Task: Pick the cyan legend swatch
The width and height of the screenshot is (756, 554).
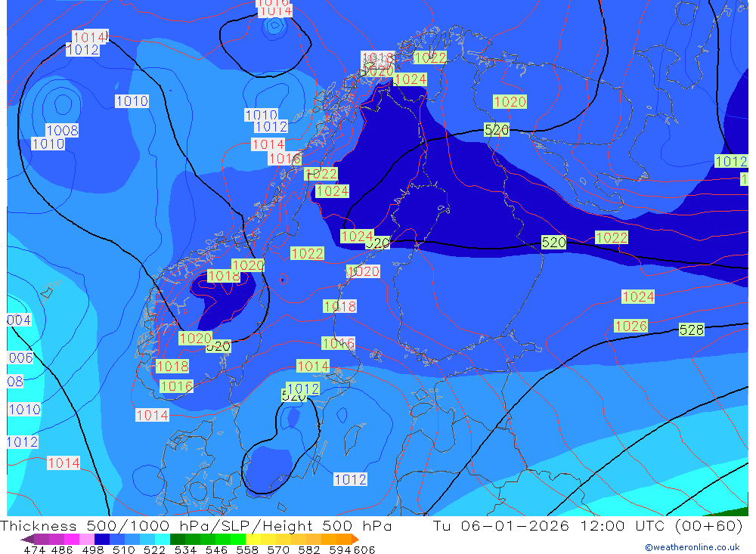Action: pos(162,539)
